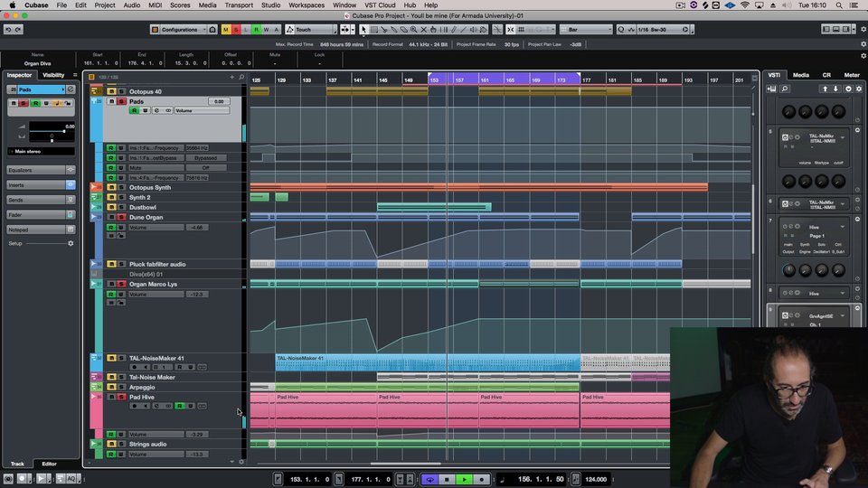Image resolution: width=868 pixels, height=488 pixels.
Task: Open the Bar snap type dropdown
Action: click(586, 29)
